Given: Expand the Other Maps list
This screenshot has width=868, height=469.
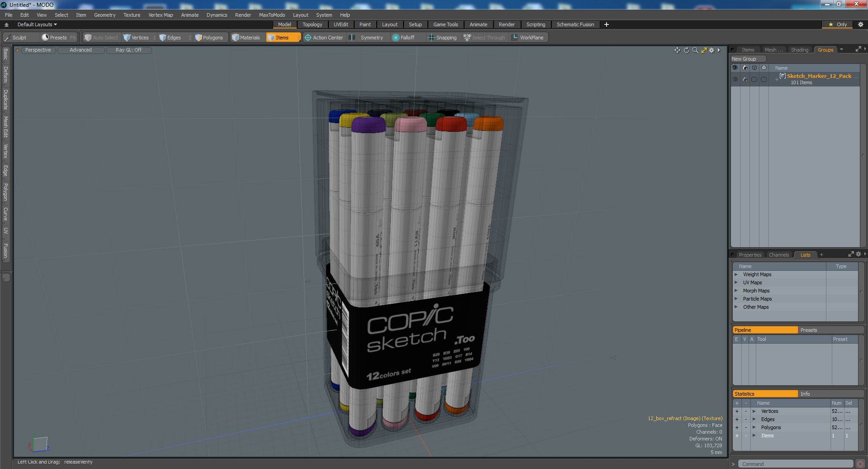Looking at the screenshot, I should pyautogui.click(x=736, y=307).
